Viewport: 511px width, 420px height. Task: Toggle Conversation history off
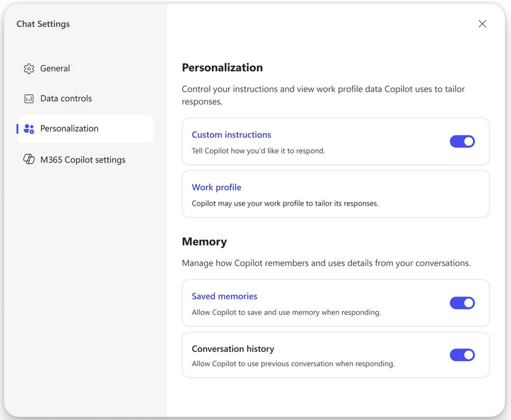point(462,355)
